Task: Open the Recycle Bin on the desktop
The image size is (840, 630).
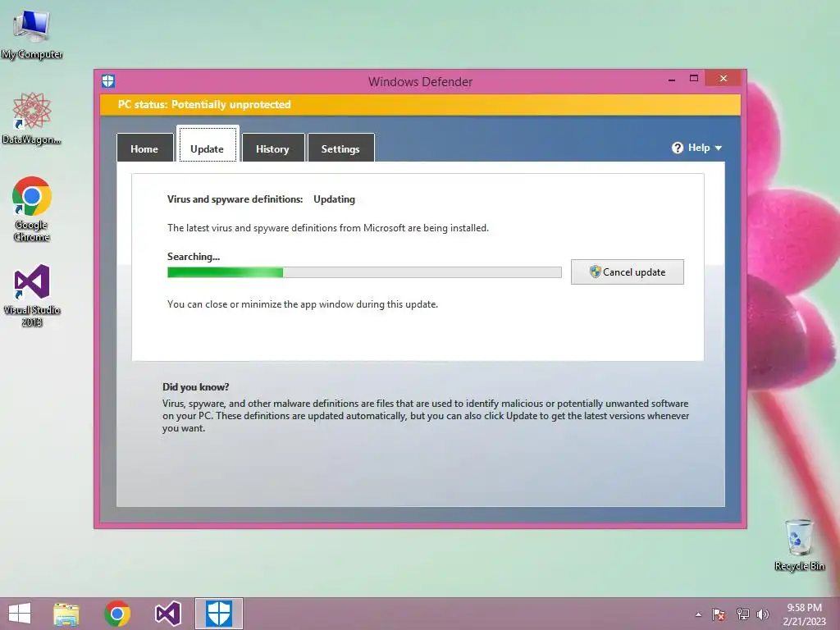Action: click(x=799, y=545)
